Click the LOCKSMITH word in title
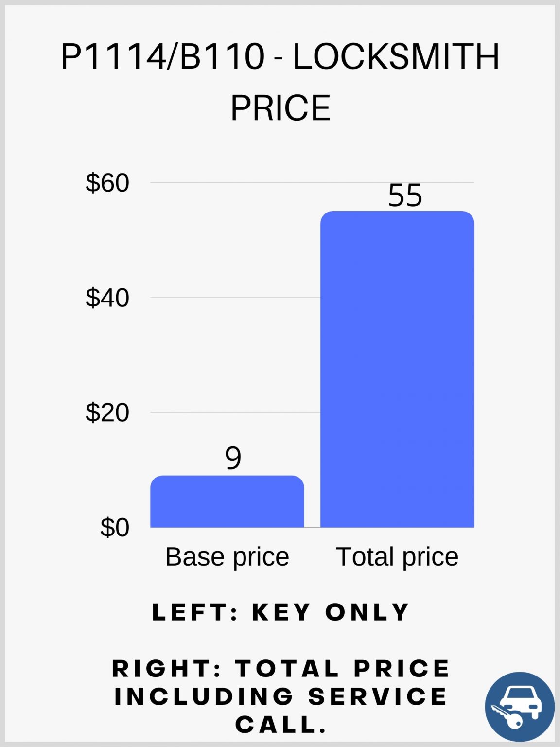The height and width of the screenshot is (747, 560). click(396, 57)
